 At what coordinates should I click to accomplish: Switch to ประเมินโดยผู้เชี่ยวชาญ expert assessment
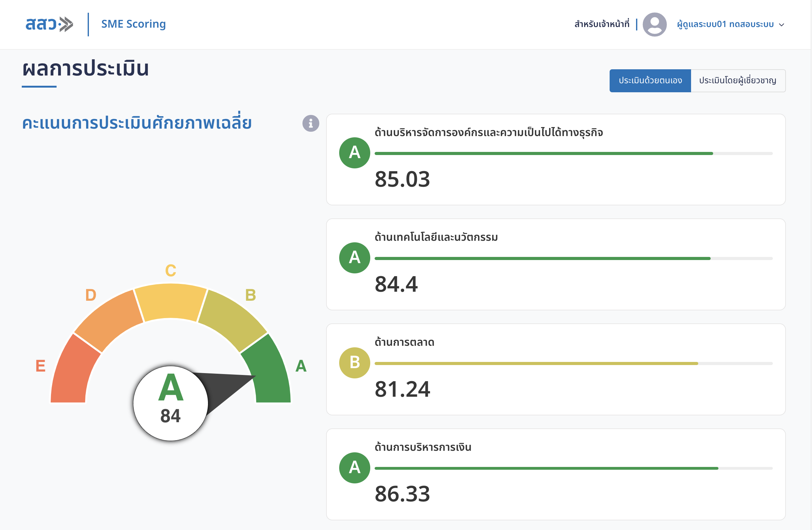(x=738, y=80)
